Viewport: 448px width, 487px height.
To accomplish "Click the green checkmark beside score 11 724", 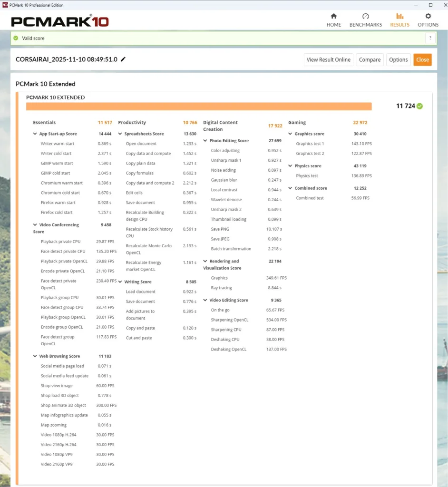I will (419, 106).
